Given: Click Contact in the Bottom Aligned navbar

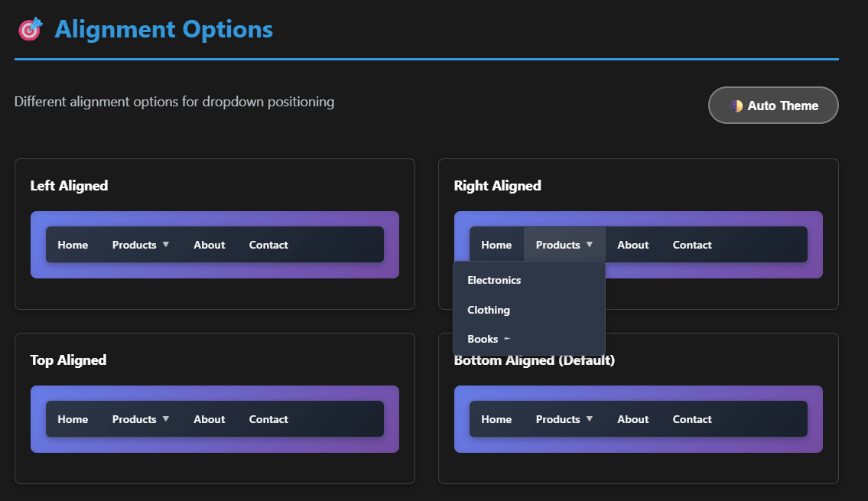Looking at the screenshot, I should pyautogui.click(x=692, y=419).
